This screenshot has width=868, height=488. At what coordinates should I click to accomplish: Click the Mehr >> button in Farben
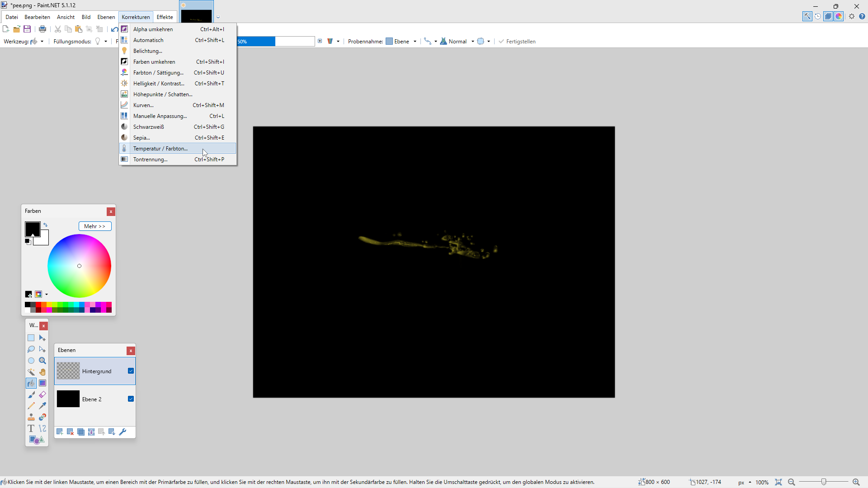click(x=95, y=226)
